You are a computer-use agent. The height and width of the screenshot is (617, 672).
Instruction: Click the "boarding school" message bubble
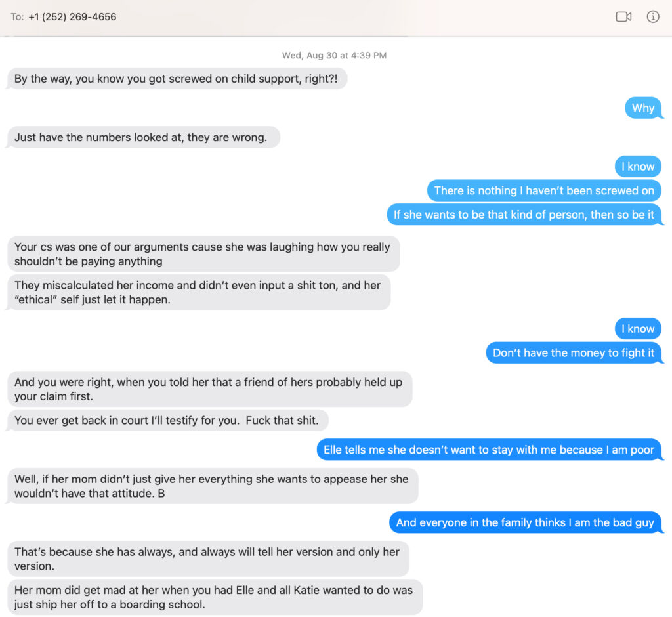click(213, 597)
